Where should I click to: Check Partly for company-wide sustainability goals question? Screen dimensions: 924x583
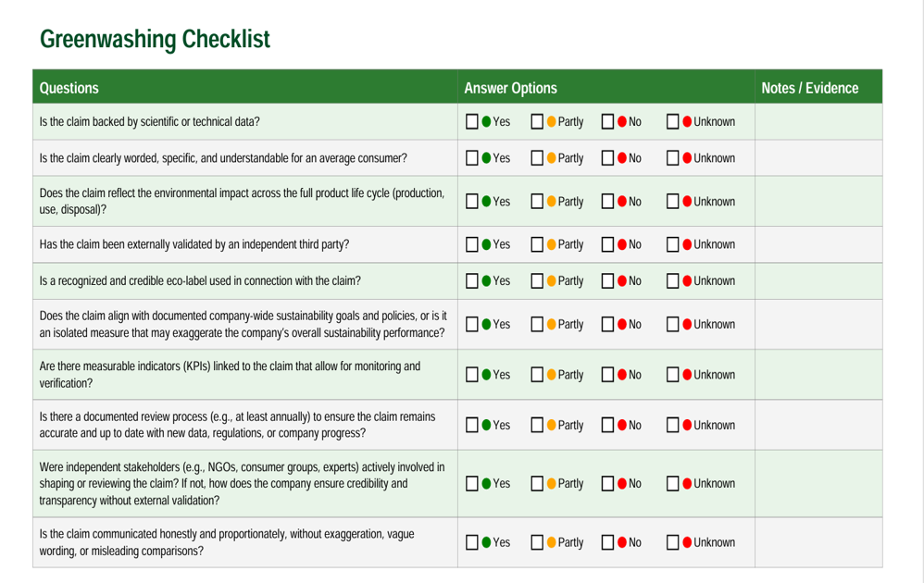537,325
